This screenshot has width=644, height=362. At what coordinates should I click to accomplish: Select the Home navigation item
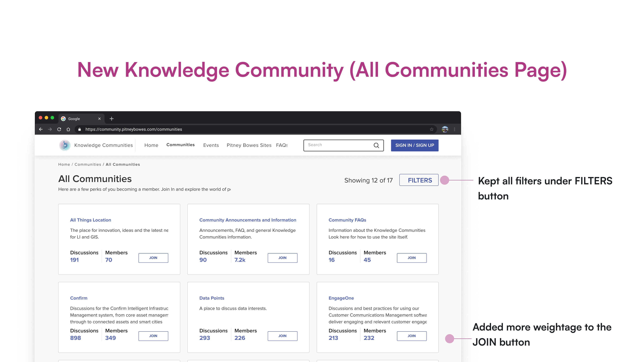(x=151, y=145)
